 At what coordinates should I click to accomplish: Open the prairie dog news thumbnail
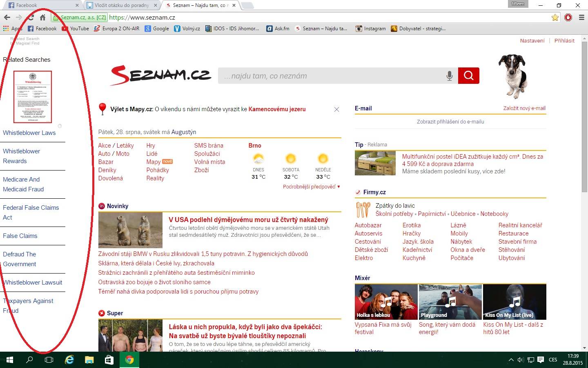click(130, 230)
